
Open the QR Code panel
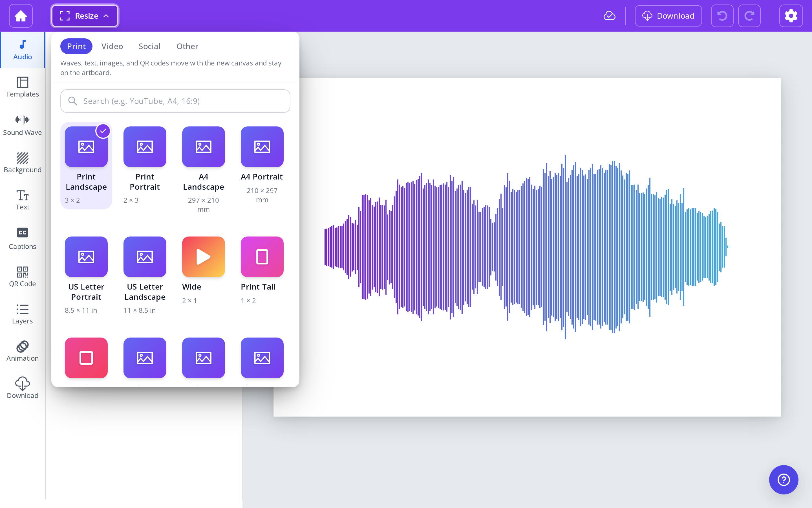pyautogui.click(x=23, y=277)
